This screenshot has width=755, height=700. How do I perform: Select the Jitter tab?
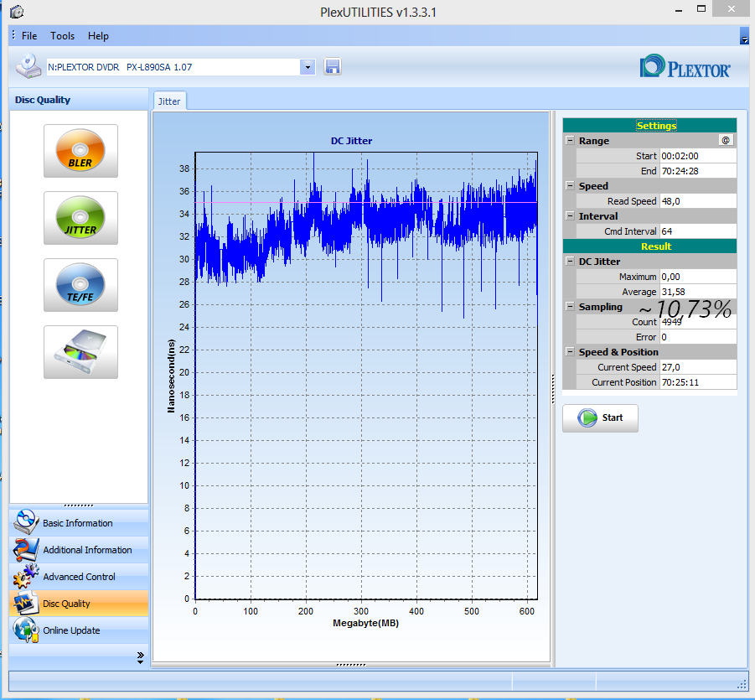169,101
